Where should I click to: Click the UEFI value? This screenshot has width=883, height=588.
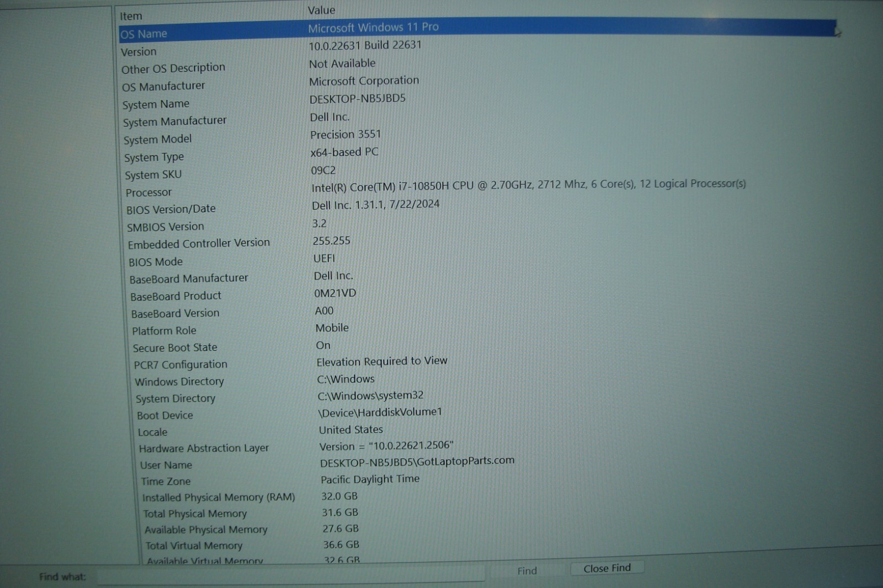pos(324,258)
